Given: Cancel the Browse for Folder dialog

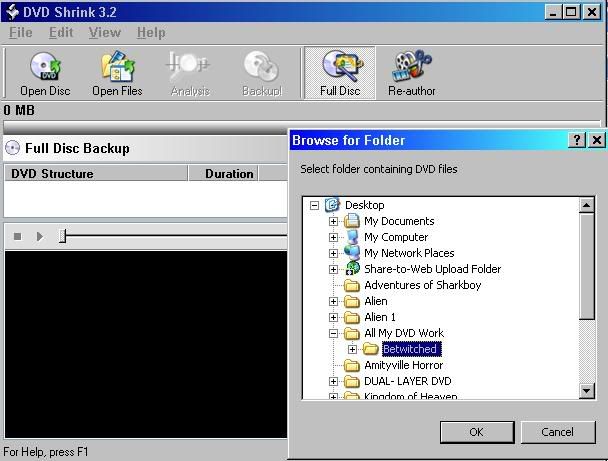Looking at the screenshot, I should [x=557, y=432].
